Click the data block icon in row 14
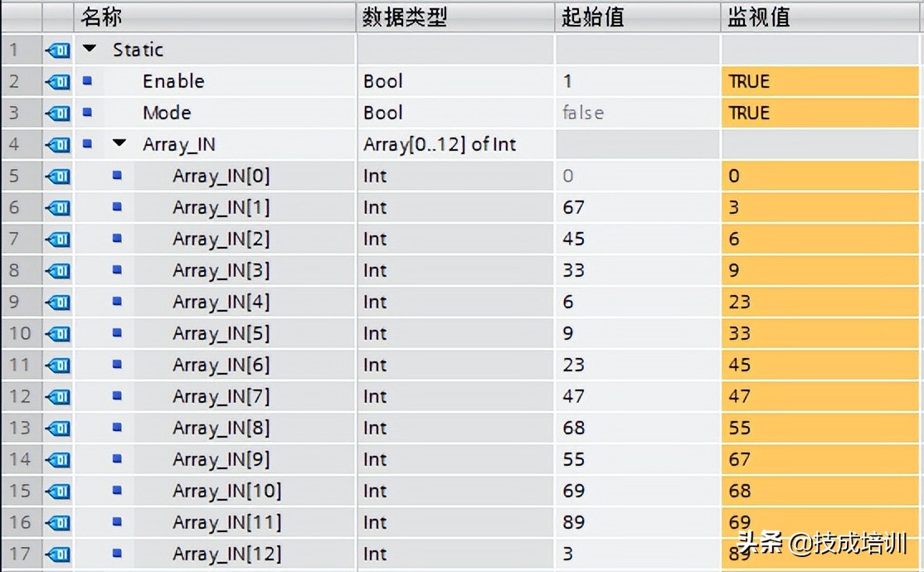The height and width of the screenshot is (572, 924). (x=58, y=459)
